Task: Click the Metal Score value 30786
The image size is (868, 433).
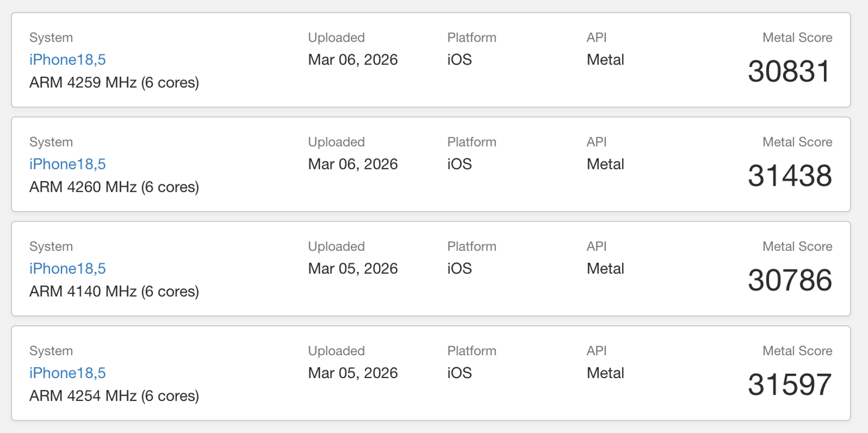Action: pos(790,280)
